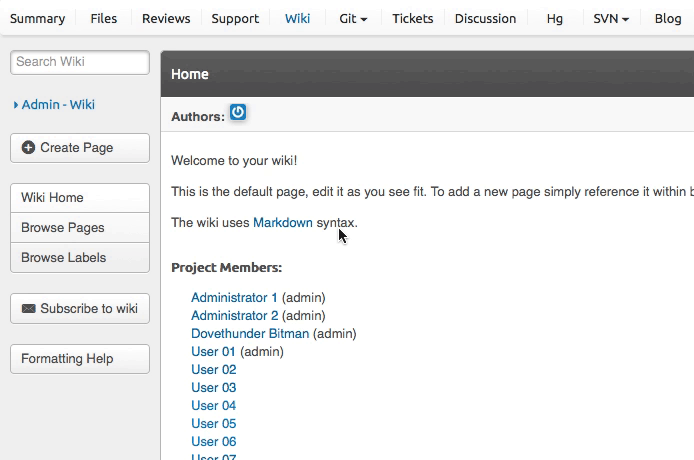Viewport: 694px width, 460px height.
Task: Click into the Search Wiki field
Action: pyautogui.click(x=79, y=62)
